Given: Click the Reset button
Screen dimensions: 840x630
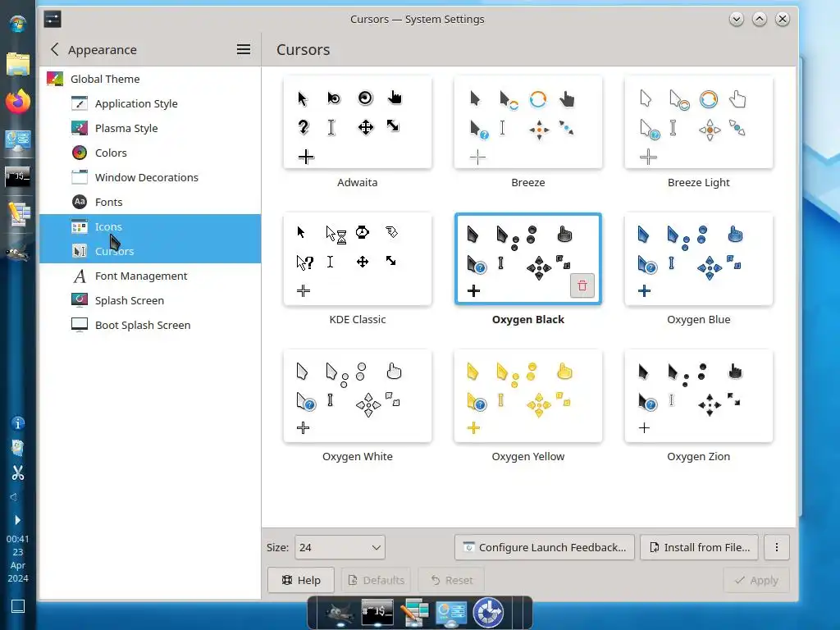Looking at the screenshot, I should coord(452,580).
